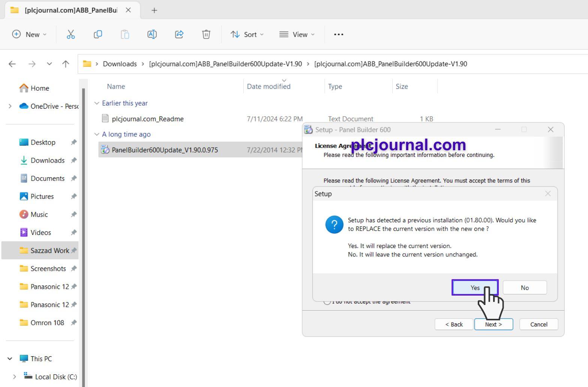This screenshot has width=588, height=387.
Task: Add a new tab with plus
Action: [154, 10]
